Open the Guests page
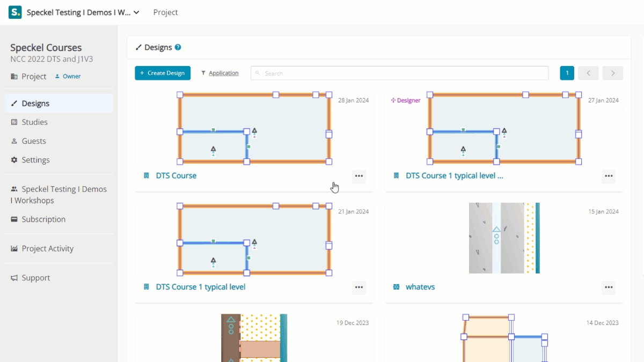Image resolution: width=644 pixels, height=362 pixels. point(33,141)
